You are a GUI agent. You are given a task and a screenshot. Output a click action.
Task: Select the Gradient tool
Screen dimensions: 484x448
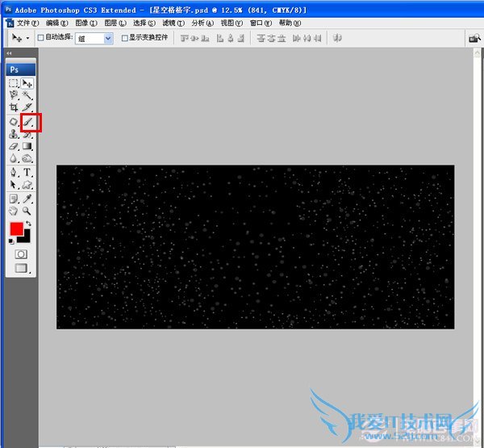click(x=27, y=146)
